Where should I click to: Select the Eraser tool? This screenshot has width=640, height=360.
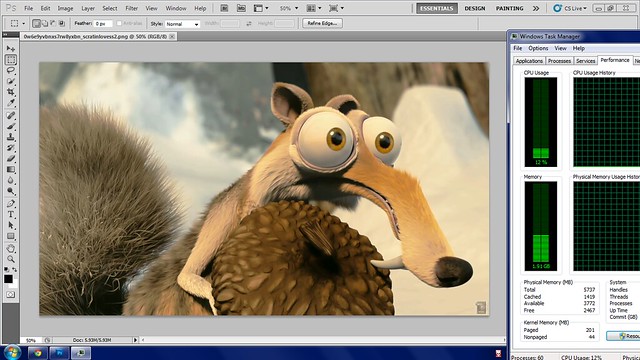tap(11, 158)
